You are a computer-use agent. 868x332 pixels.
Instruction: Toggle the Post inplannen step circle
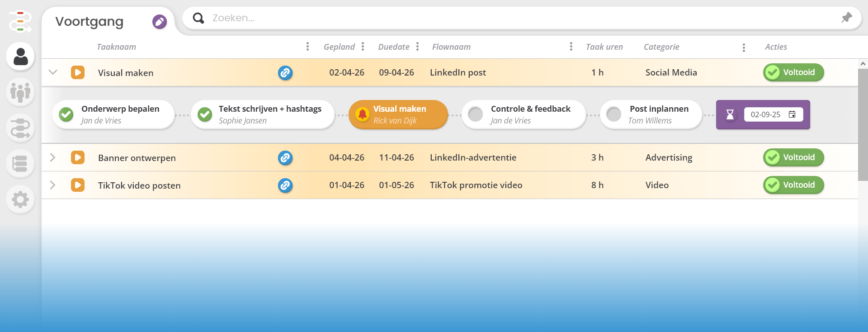613,114
